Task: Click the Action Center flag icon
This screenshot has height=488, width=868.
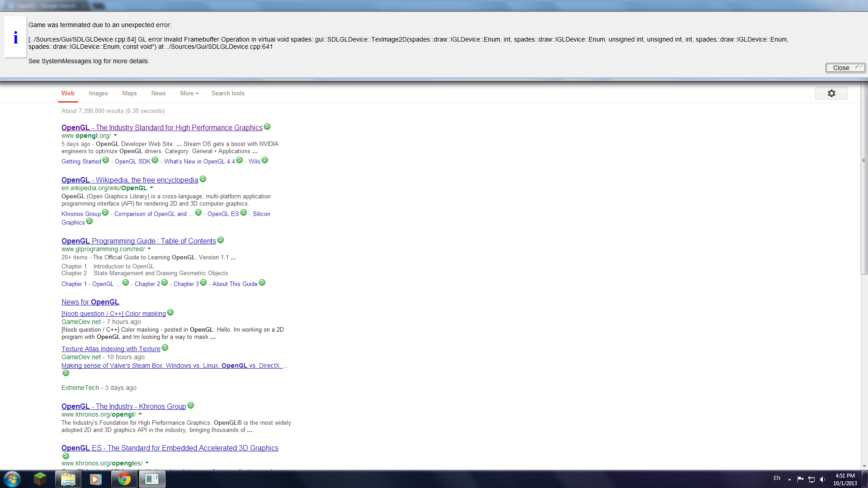Action: [800, 479]
